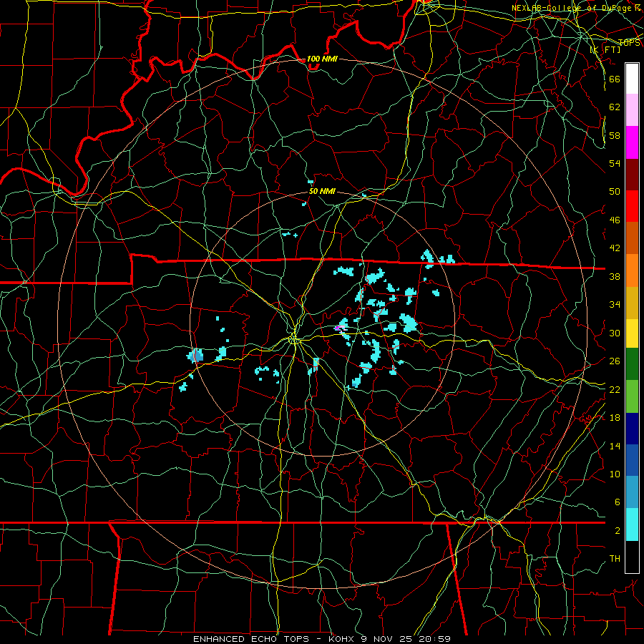
Task: Click the 22 scale label
Action: pos(615,389)
